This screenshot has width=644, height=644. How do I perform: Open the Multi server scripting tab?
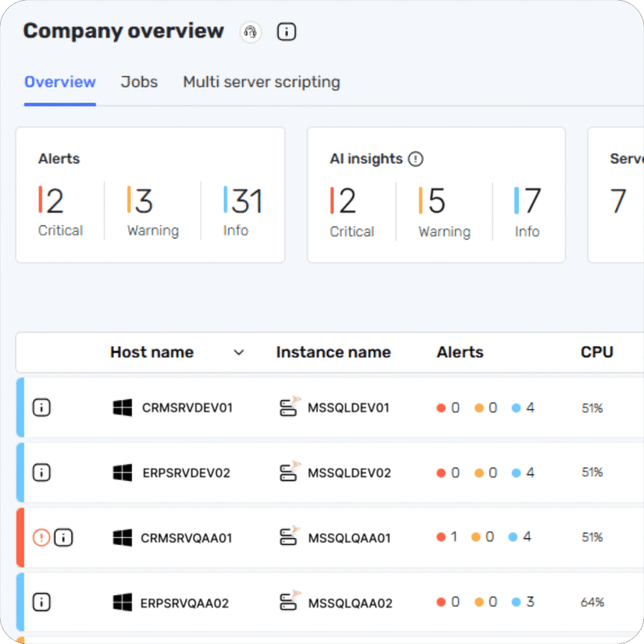pos(262,82)
